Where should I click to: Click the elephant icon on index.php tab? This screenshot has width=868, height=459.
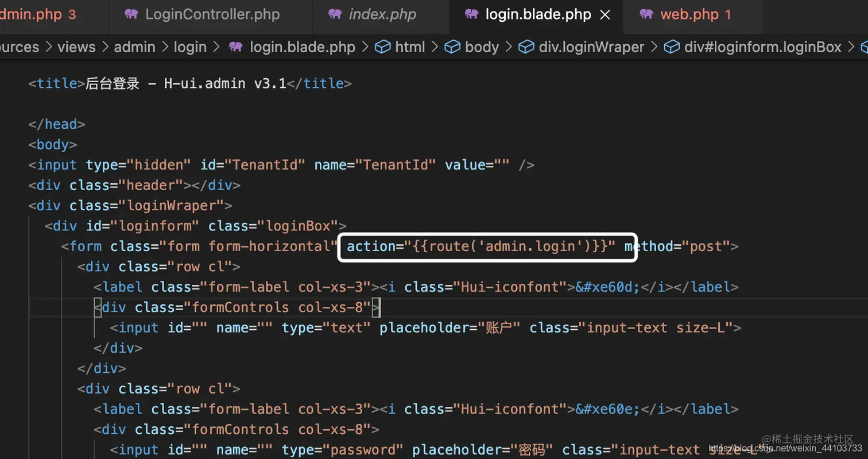click(335, 14)
